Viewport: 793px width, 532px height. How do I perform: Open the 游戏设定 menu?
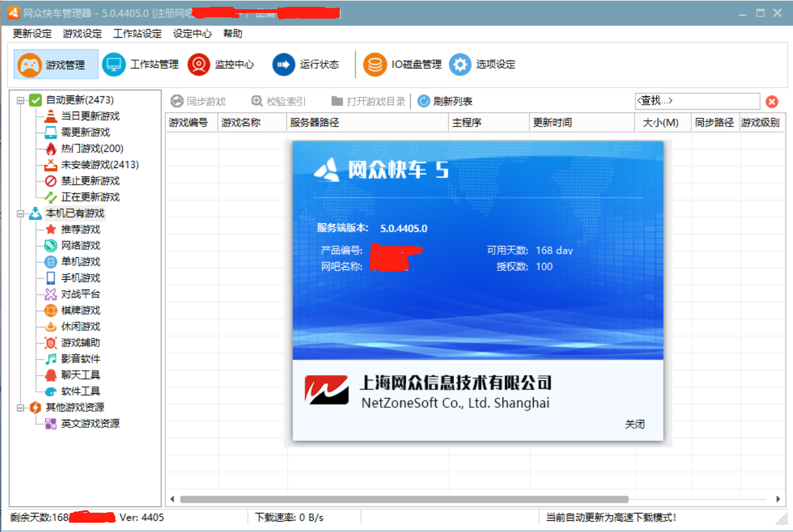[x=82, y=33]
